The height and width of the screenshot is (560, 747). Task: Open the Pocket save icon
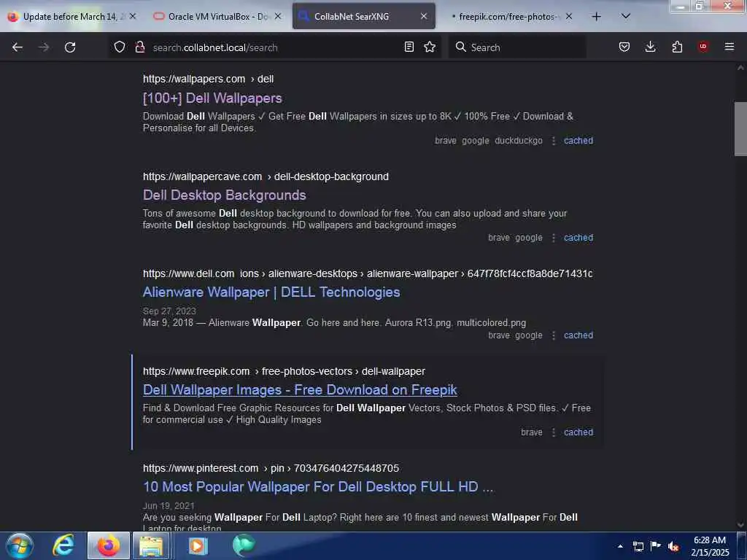point(624,47)
